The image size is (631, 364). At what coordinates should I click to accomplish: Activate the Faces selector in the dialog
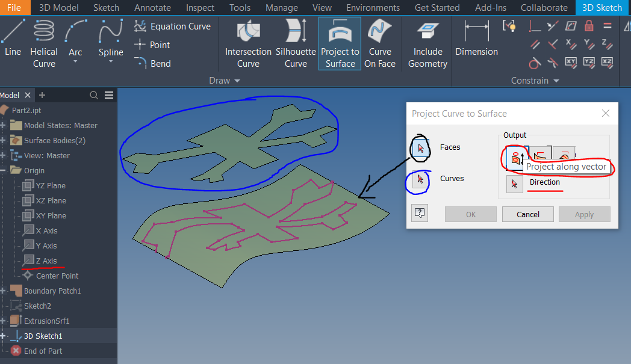pyautogui.click(x=420, y=146)
